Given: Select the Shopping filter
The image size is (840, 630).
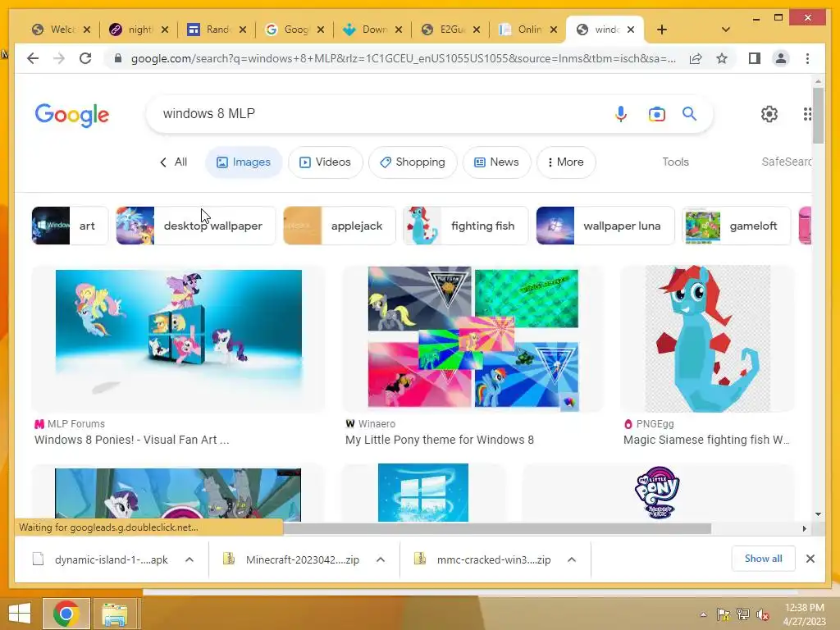Looking at the screenshot, I should 413,162.
